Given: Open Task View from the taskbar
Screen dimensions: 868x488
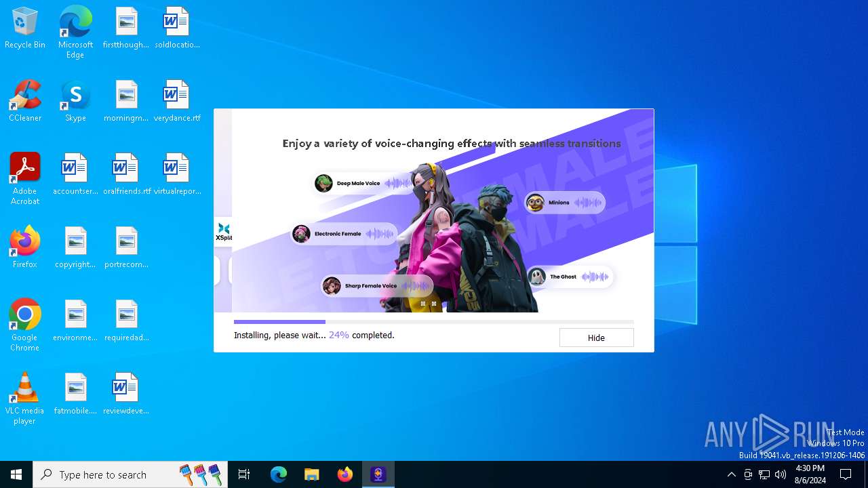Looking at the screenshot, I should pos(244,474).
